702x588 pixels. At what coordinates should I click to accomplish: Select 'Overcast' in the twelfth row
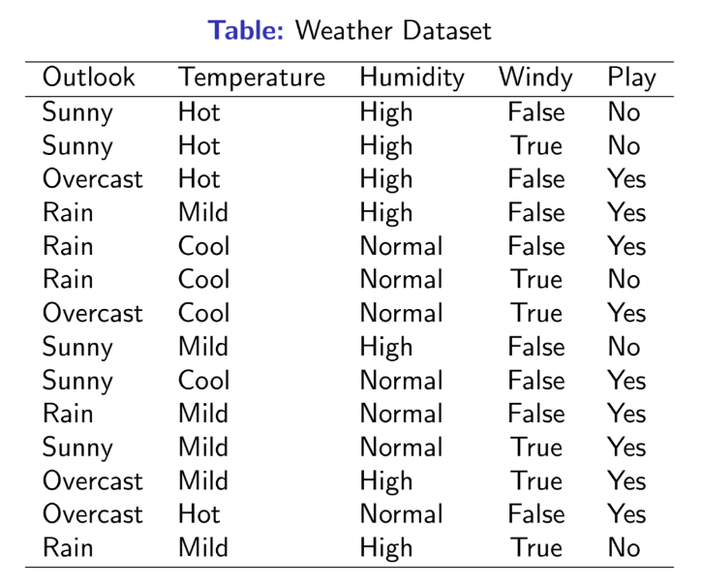coord(93,481)
